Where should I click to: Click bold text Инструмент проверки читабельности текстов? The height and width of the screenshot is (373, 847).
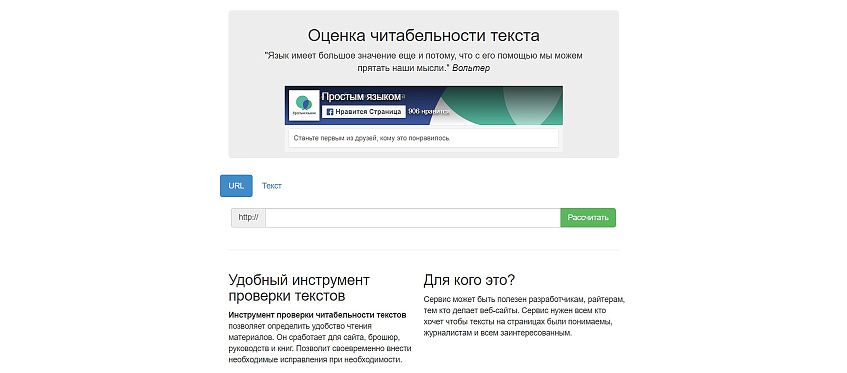coord(318,315)
